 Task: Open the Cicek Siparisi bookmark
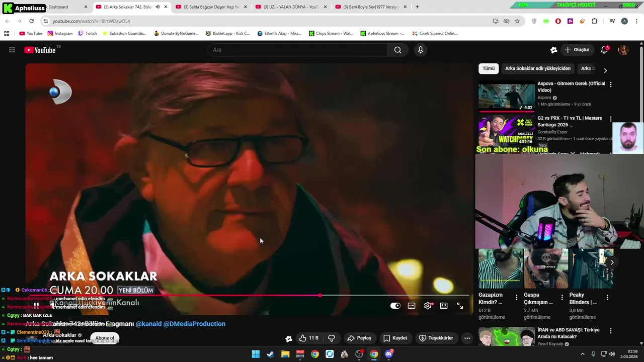pyautogui.click(x=435, y=34)
